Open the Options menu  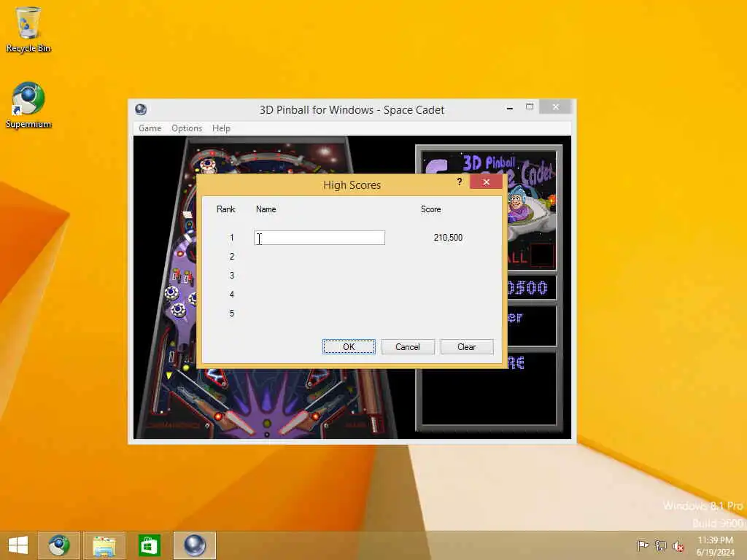coord(187,128)
